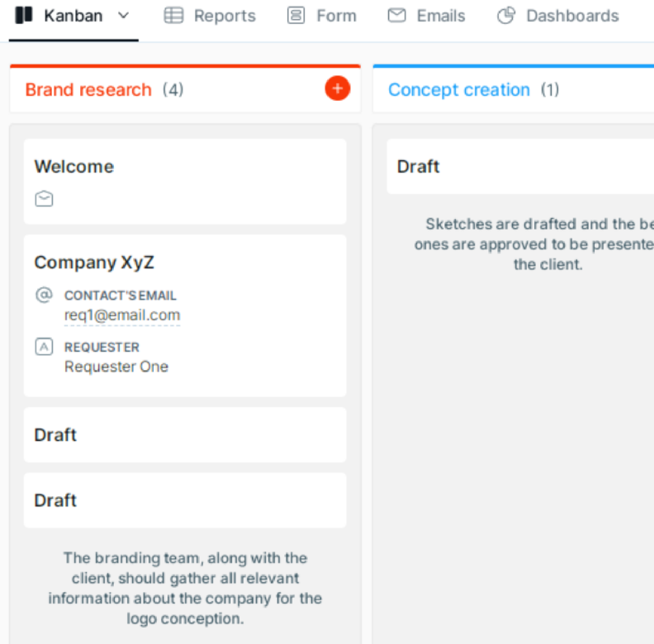Viewport: 654px width, 644px height.
Task: Click the Brand research phase description text
Action: [185, 588]
